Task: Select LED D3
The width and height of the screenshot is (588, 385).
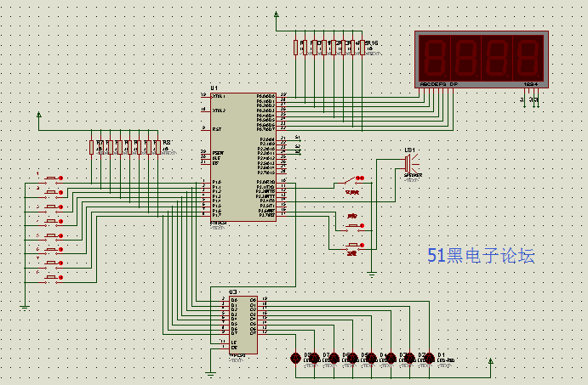Action: tap(391, 358)
